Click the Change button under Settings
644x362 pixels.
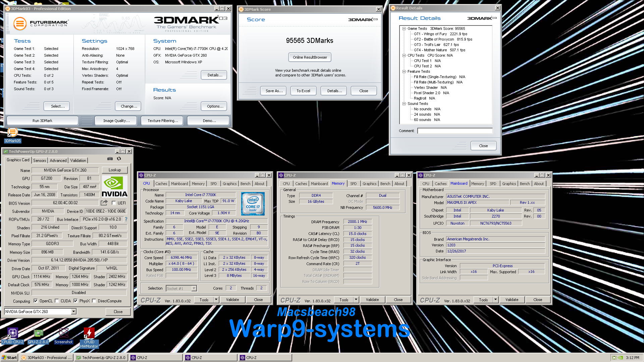128,106
